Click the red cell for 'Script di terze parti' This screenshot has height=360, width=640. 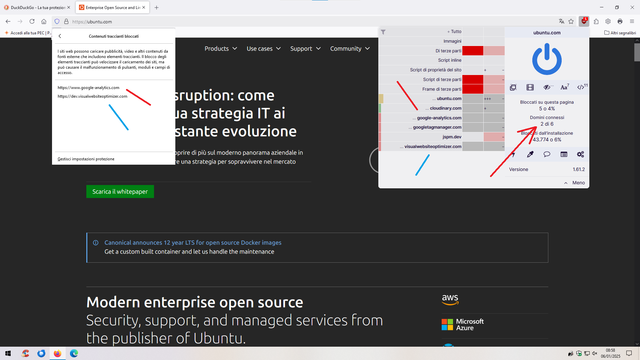(473, 79)
